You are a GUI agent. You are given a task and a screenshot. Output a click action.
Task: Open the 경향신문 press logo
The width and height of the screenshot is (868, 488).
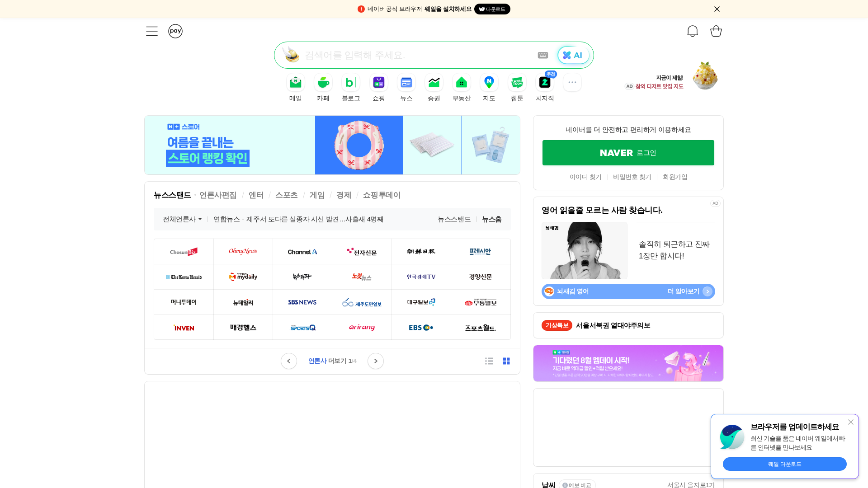481,277
